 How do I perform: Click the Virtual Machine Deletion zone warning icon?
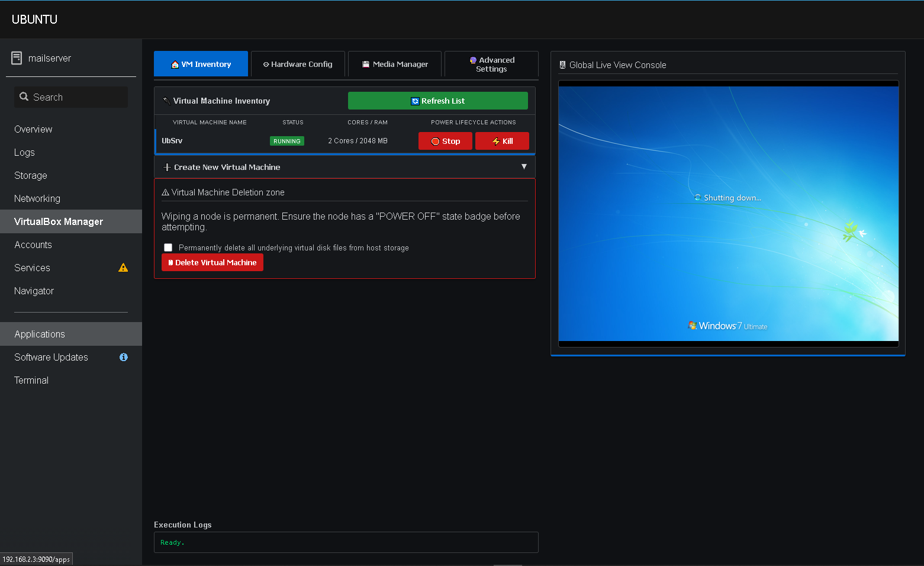click(x=165, y=192)
